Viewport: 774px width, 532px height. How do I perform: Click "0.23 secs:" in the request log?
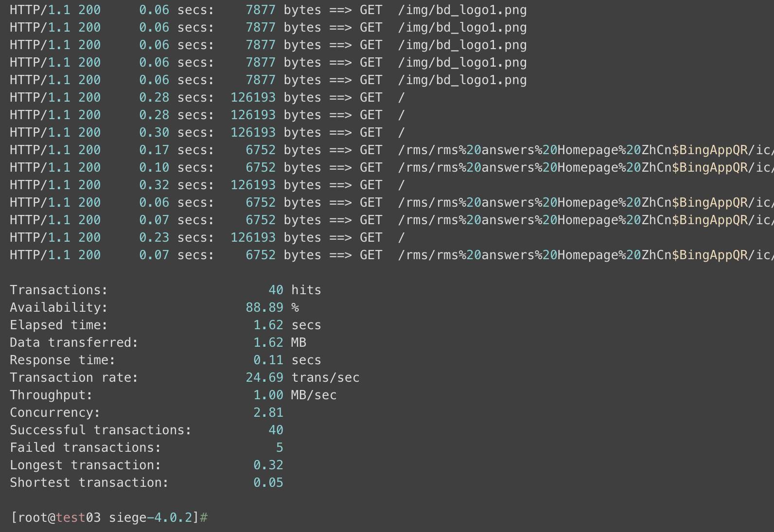tap(176, 237)
